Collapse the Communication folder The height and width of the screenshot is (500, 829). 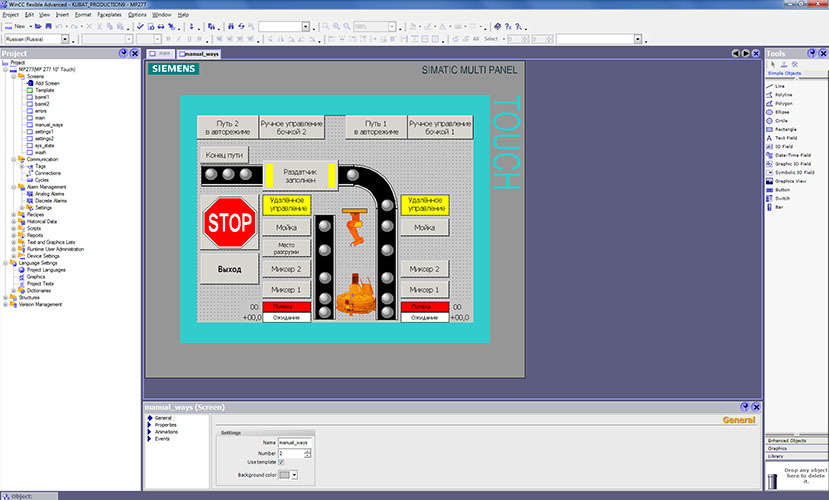[14, 159]
